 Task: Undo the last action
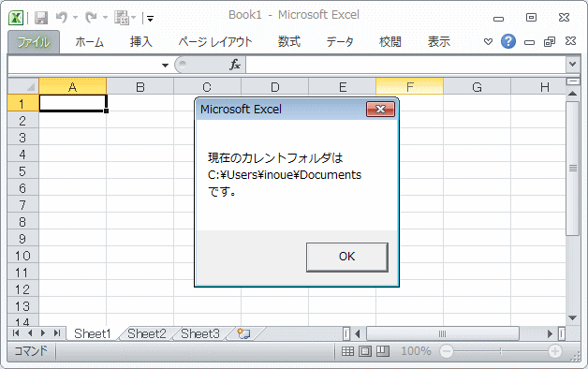tap(62, 17)
